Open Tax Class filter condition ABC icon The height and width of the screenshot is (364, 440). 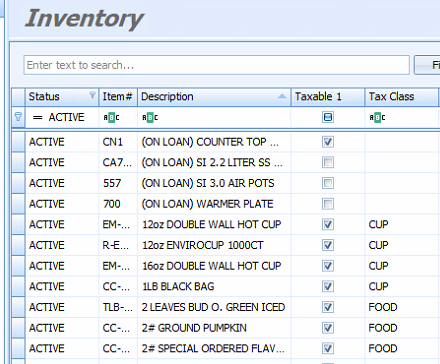pyautogui.click(x=377, y=117)
